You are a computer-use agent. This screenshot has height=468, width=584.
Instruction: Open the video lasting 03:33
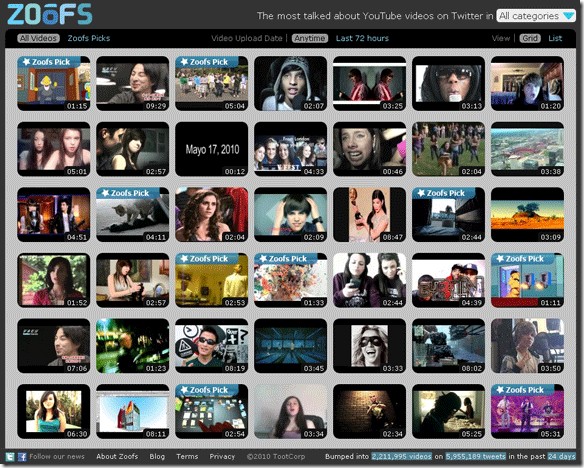[x=369, y=346]
